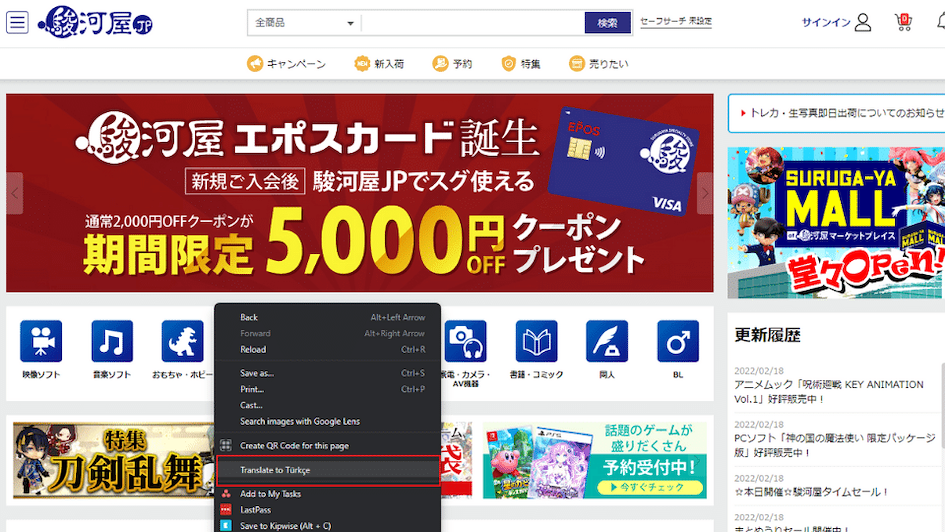945x532 pixels.
Task: Choose LastPass in context menu
Action: pos(328,510)
